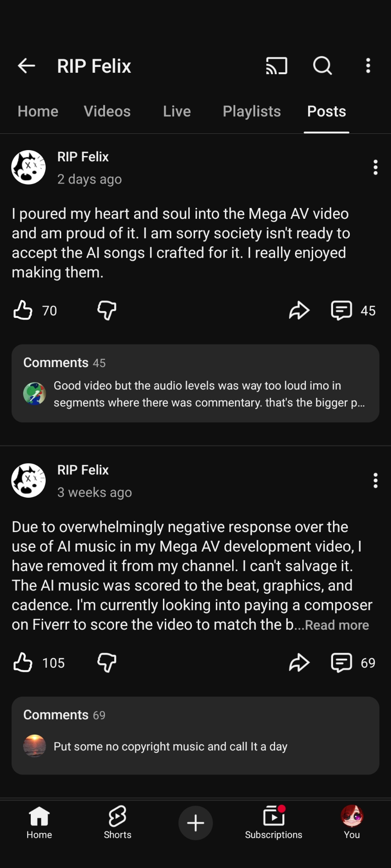Tap RIP Felix avatar on first post
Viewport: 391px width, 868px height.
coord(29,167)
